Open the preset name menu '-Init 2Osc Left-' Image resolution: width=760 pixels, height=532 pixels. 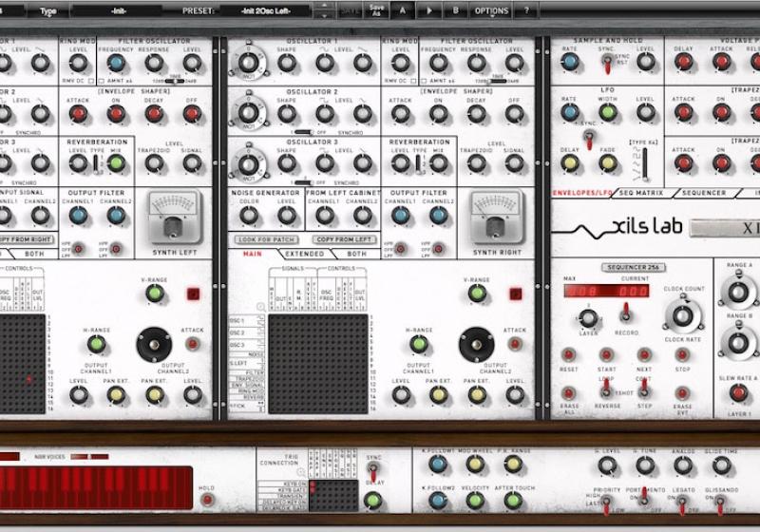tap(266, 10)
